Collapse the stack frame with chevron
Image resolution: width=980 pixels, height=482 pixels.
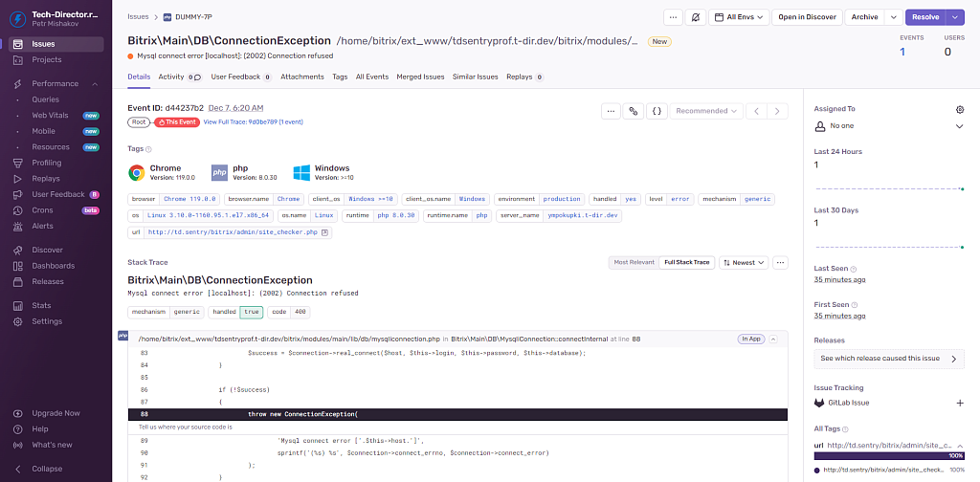coord(772,339)
